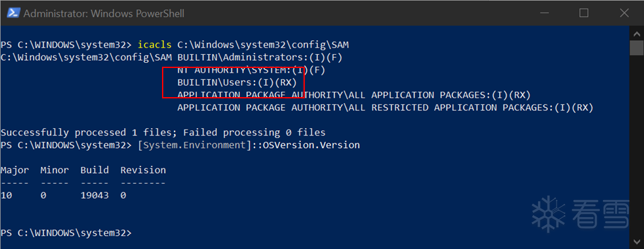Image resolution: width=644 pixels, height=249 pixels.
Task: Click the BUILTIN\Users:(I)(RX) line
Action: (237, 83)
